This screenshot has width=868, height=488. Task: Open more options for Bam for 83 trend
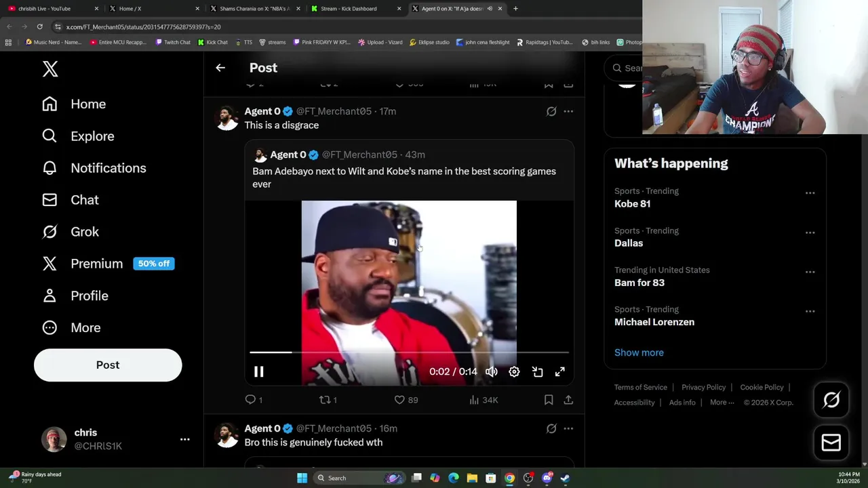tap(810, 272)
